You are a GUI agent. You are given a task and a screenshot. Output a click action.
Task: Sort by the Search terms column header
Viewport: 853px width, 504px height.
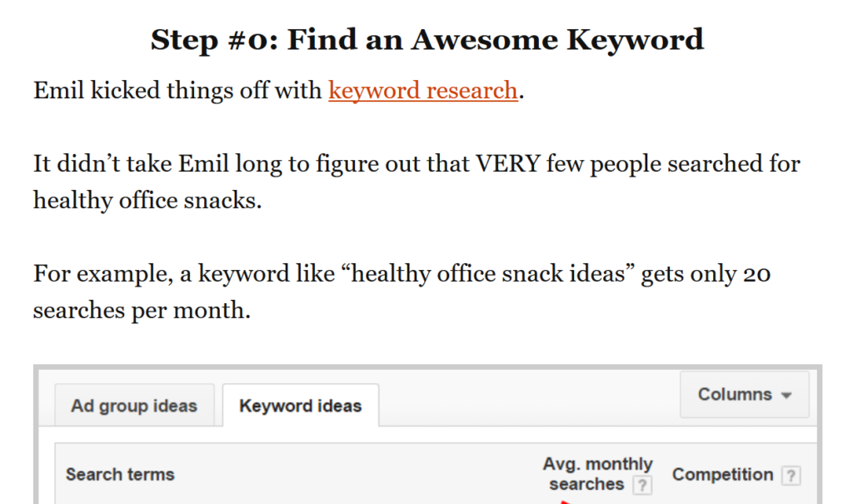(120, 475)
